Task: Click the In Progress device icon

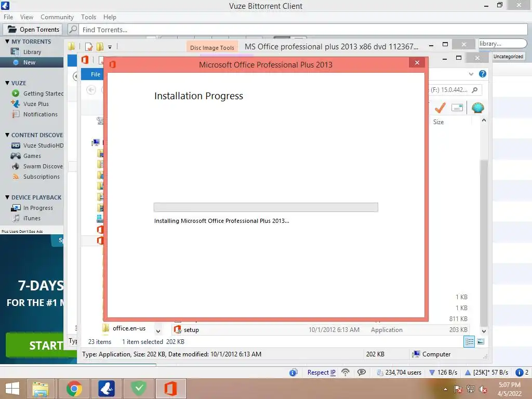Action: (16, 208)
